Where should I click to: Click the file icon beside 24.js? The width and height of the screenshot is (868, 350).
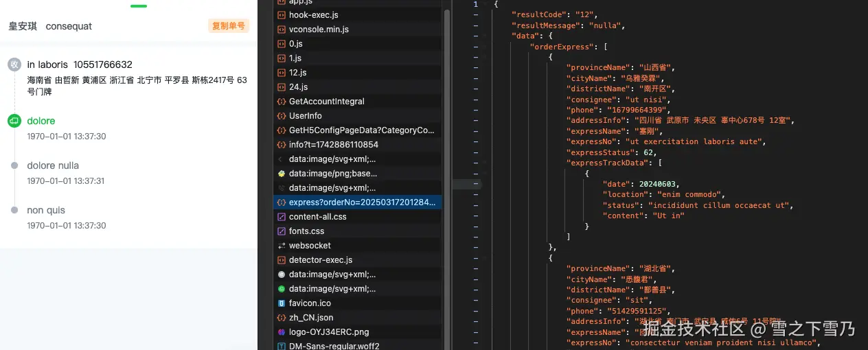pos(282,86)
